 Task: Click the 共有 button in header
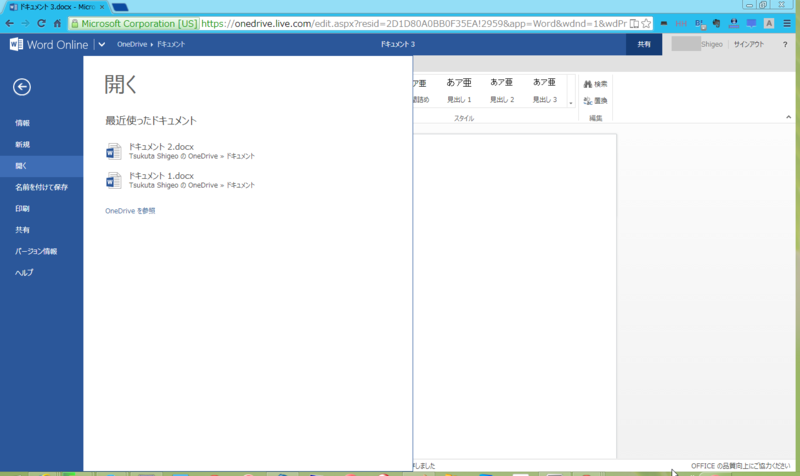(644, 44)
